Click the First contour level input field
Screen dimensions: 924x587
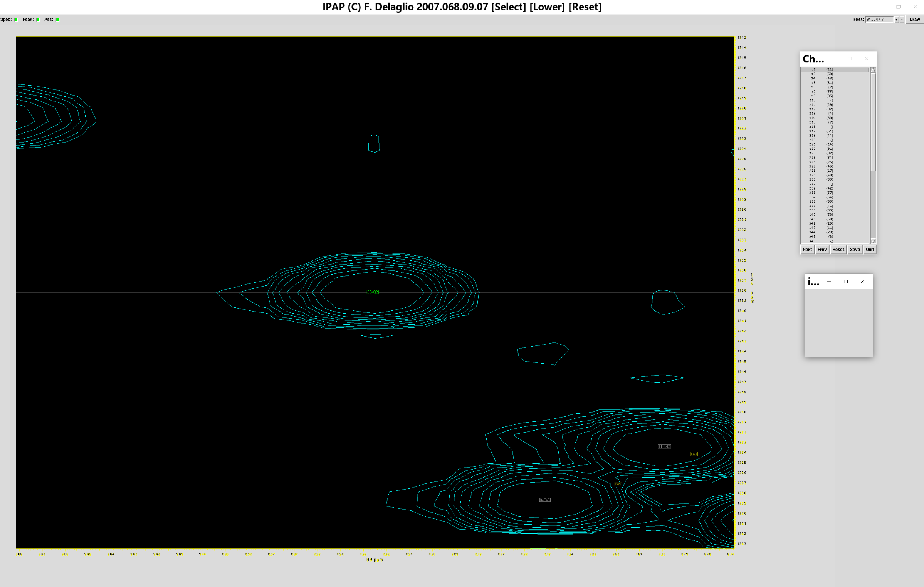879,20
